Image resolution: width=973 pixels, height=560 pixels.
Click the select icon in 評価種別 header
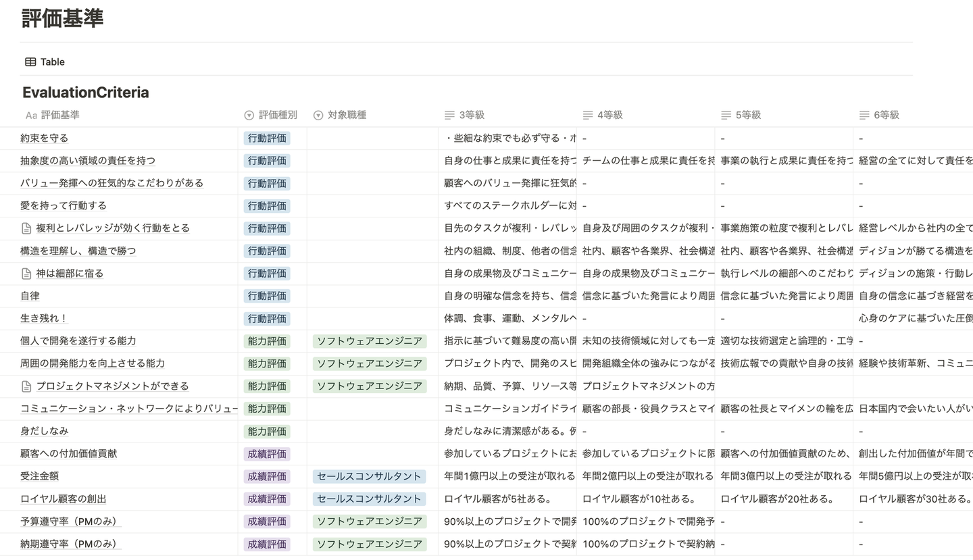pos(249,116)
